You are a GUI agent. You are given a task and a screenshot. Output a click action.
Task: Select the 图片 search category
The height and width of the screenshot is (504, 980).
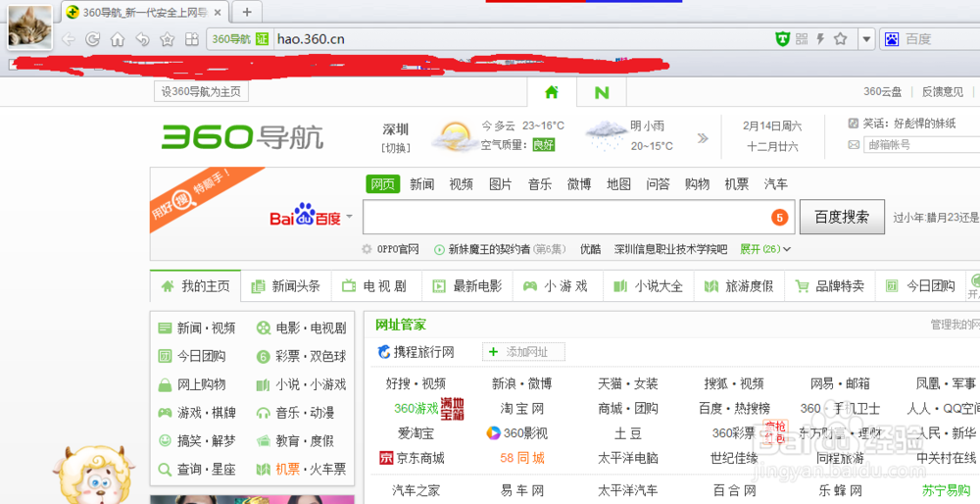tap(501, 183)
